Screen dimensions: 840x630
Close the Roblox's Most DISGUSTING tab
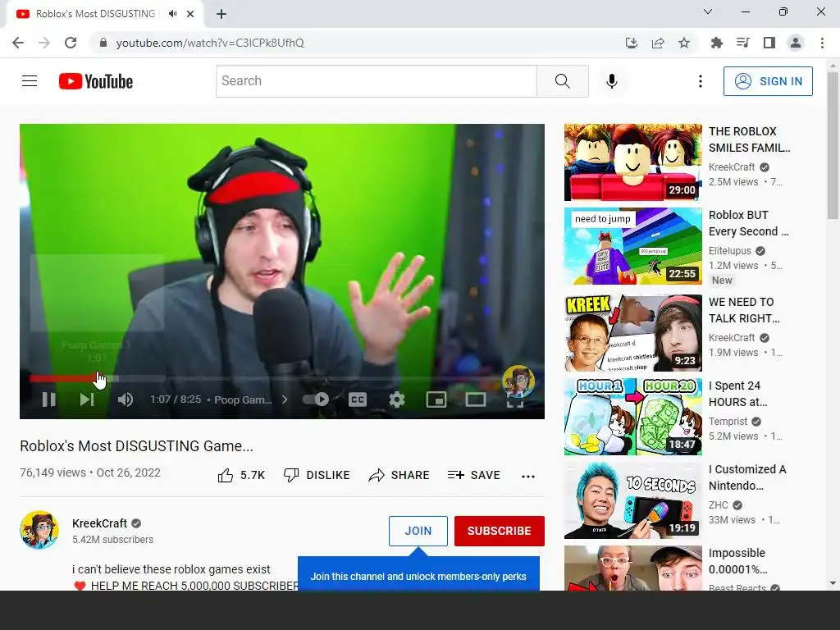(190, 14)
